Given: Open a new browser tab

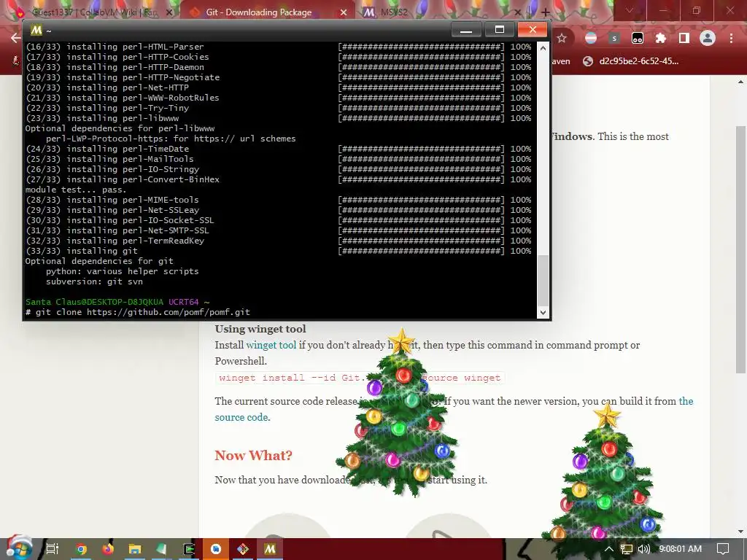Looking at the screenshot, I should tap(545, 12).
